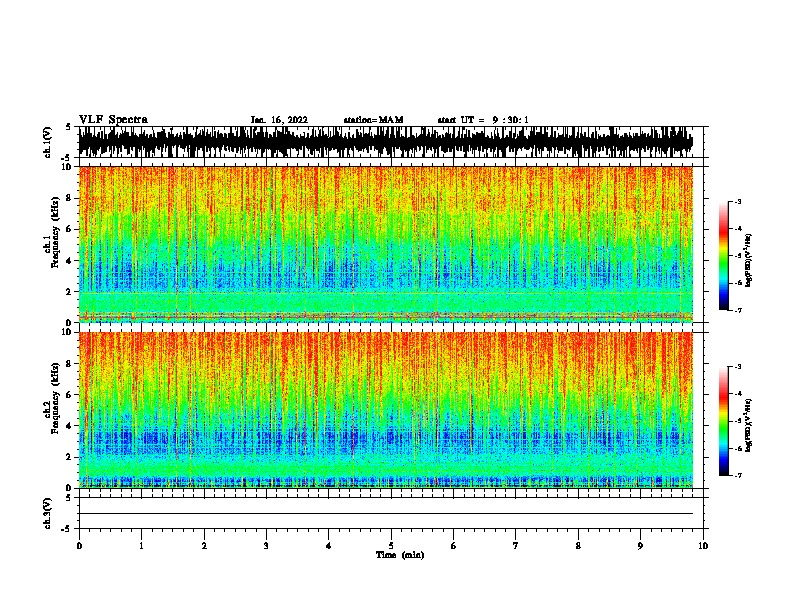Click the ch.2 frequency axis "8" tick label

pyautogui.click(x=69, y=364)
